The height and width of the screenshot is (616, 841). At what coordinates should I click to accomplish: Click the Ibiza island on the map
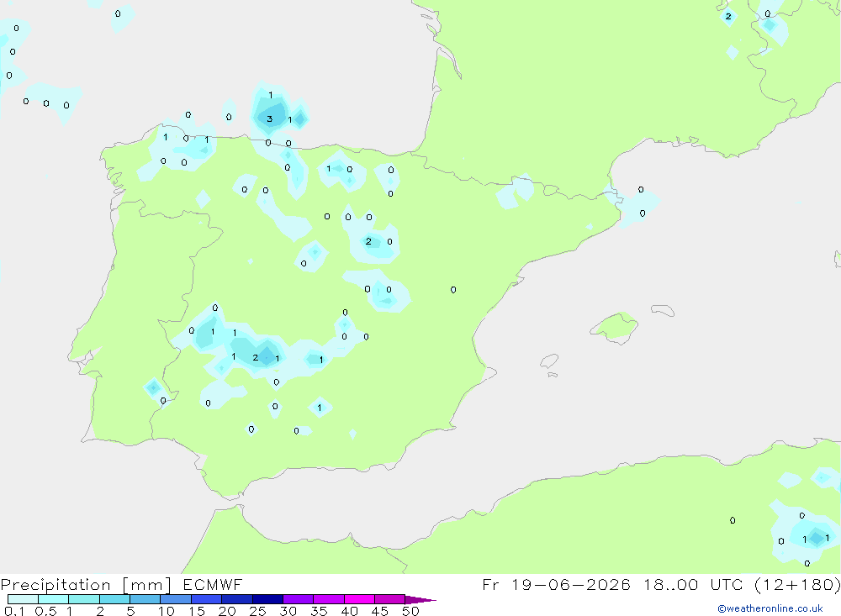tap(550, 361)
